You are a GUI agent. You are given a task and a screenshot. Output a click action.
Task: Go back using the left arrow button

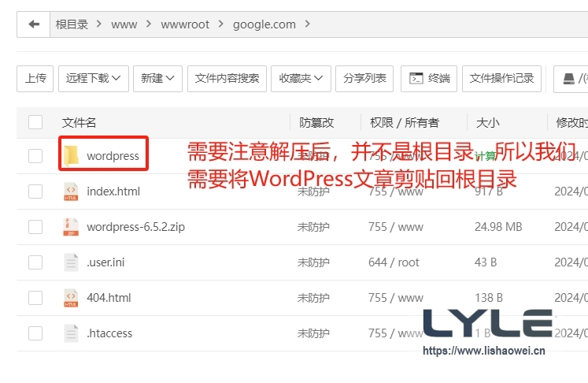[x=34, y=24]
